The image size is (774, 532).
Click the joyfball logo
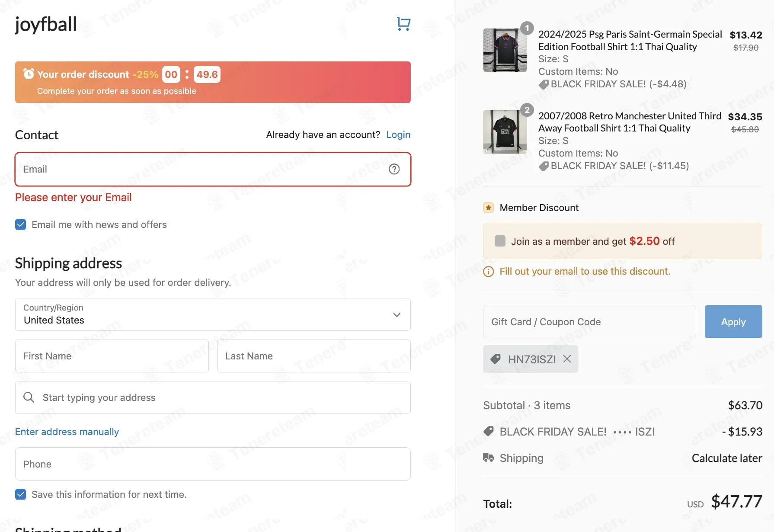pyautogui.click(x=46, y=24)
